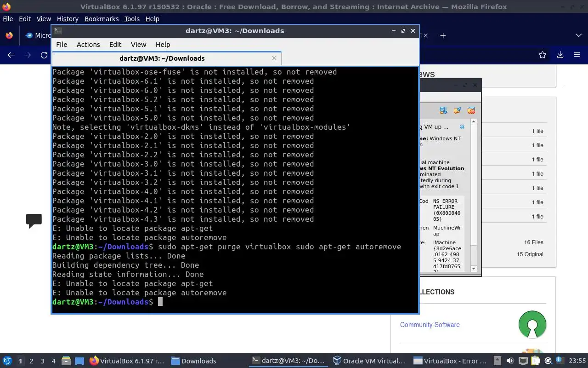588x368 pixels.
Task: Switch to the Micro... Firefox tab
Action: [39, 35]
